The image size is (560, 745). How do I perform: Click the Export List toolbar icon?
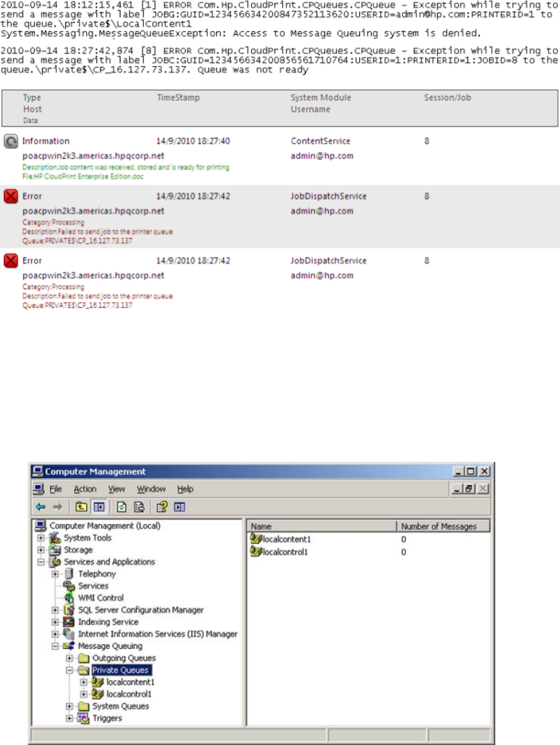[x=139, y=507]
